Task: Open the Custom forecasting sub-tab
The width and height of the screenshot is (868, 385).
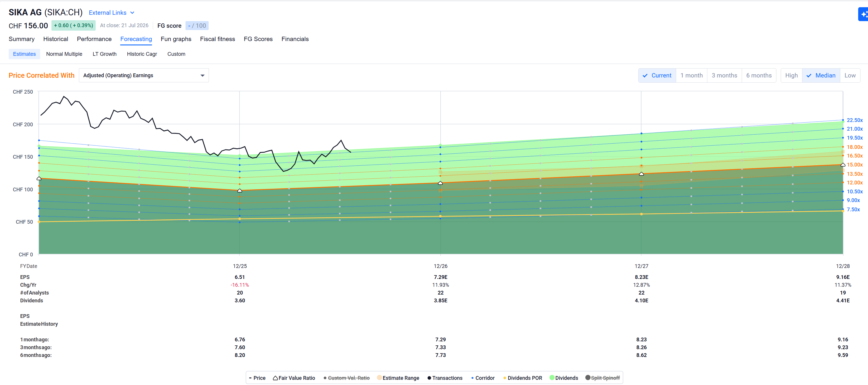Action: tap(176, 54)
